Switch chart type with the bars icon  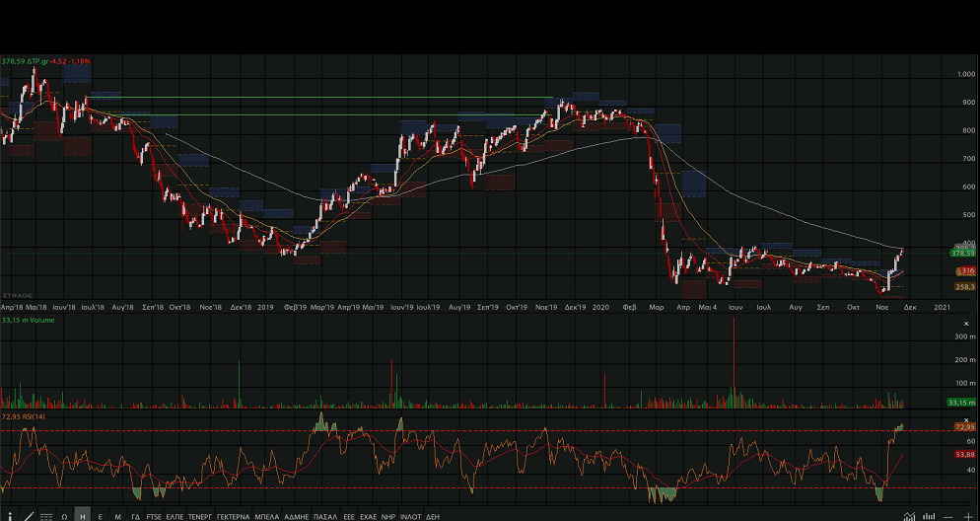[929, 516]
